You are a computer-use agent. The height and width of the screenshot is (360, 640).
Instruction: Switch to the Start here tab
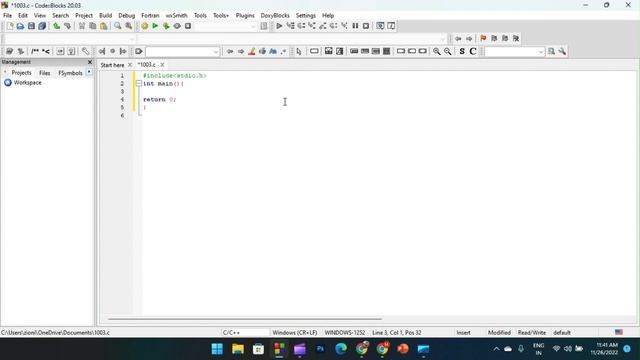click(112, 65)
